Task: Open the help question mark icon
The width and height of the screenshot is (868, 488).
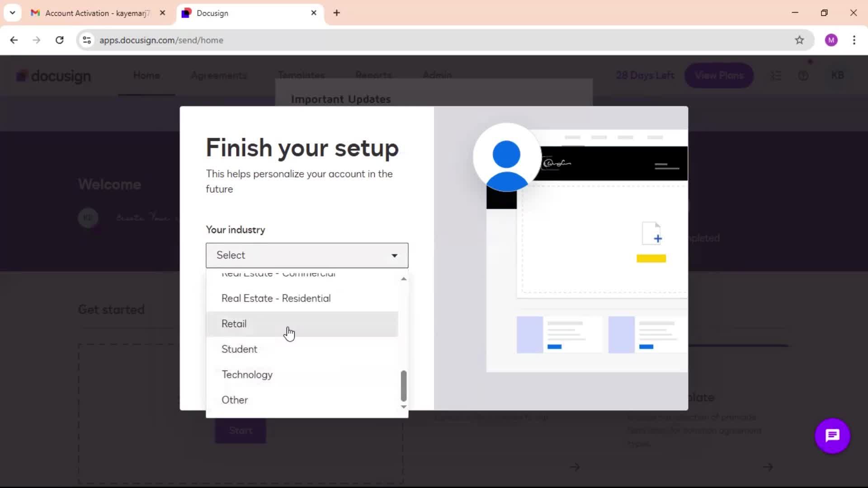Action: pyautogui.click(x=803, y=75)
